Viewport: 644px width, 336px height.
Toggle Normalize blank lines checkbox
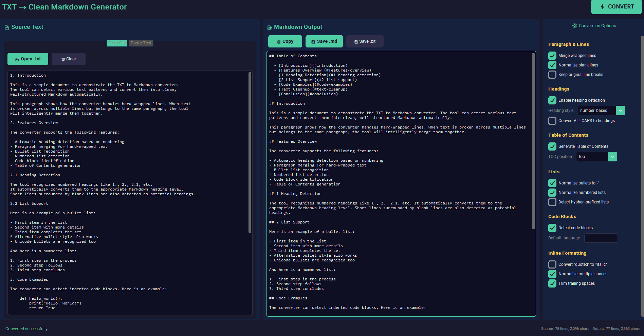(x=552, y=65)
